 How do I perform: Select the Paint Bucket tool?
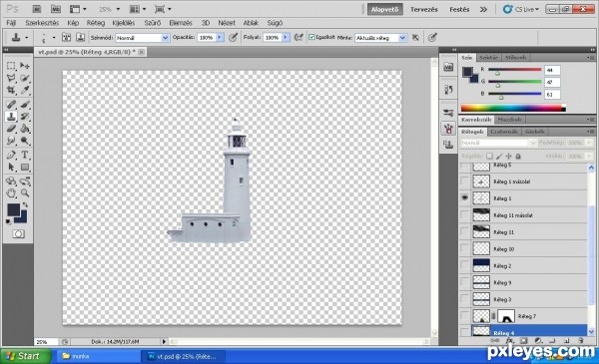pyautogui.click(x=25, y=129)
